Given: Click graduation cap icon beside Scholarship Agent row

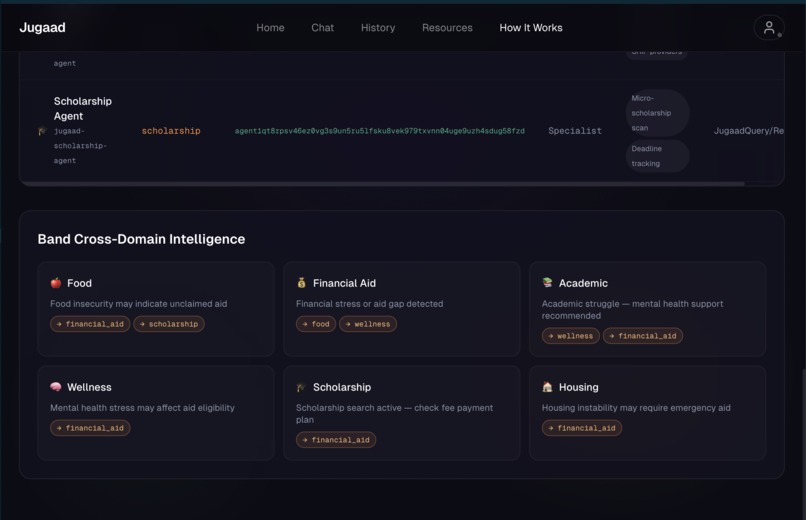Looking at the screenshot, I should click(42, 131).
